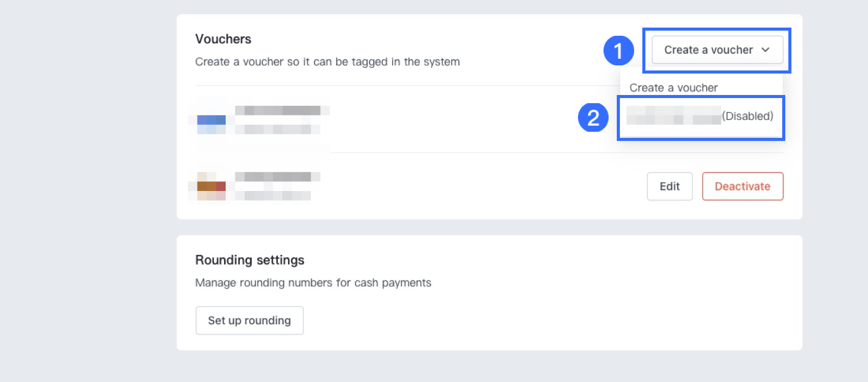Screen dimensions: 868x382
Task: Select the Disabled voucher option in the menu
Action: click(701, 116)
